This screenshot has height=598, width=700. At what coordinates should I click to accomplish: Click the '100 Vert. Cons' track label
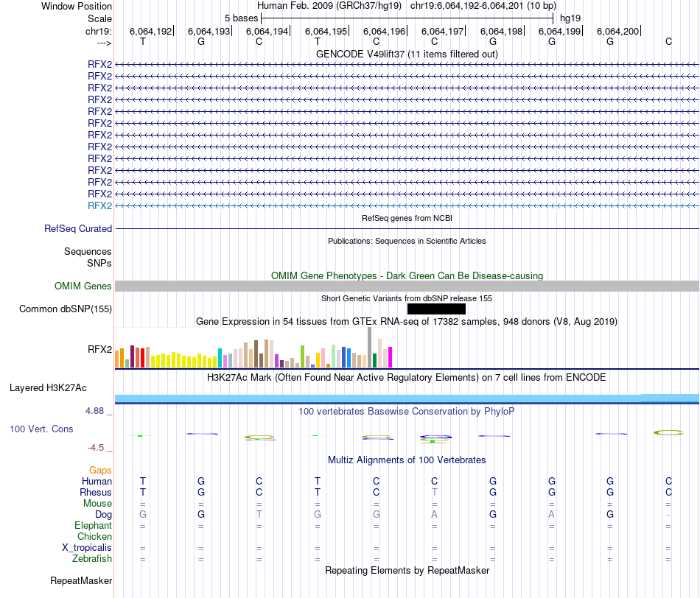(x=41, y=429)
